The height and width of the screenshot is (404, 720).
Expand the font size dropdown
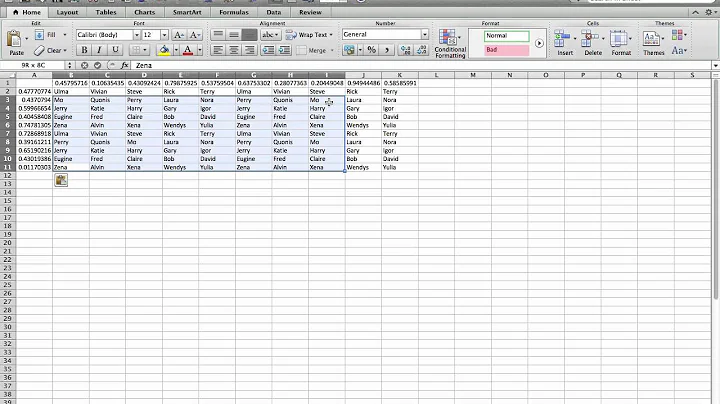click(163, 34)
